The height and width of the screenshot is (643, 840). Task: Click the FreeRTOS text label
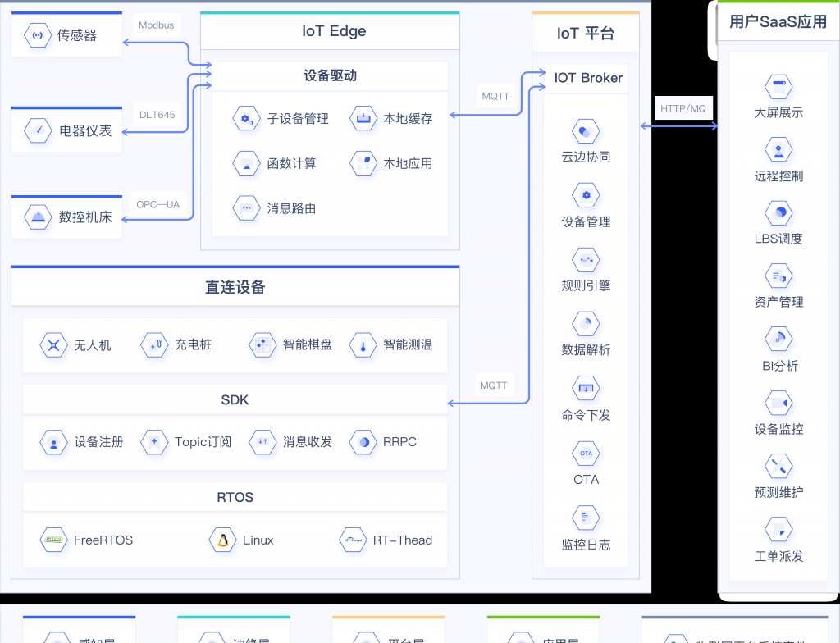[x=103, y=540]
